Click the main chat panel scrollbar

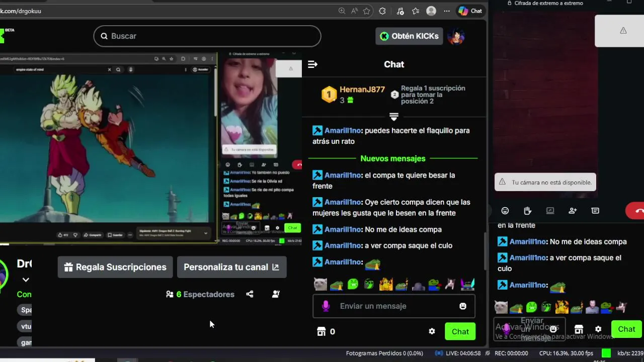pyautogui.click(x=485, y=251)
